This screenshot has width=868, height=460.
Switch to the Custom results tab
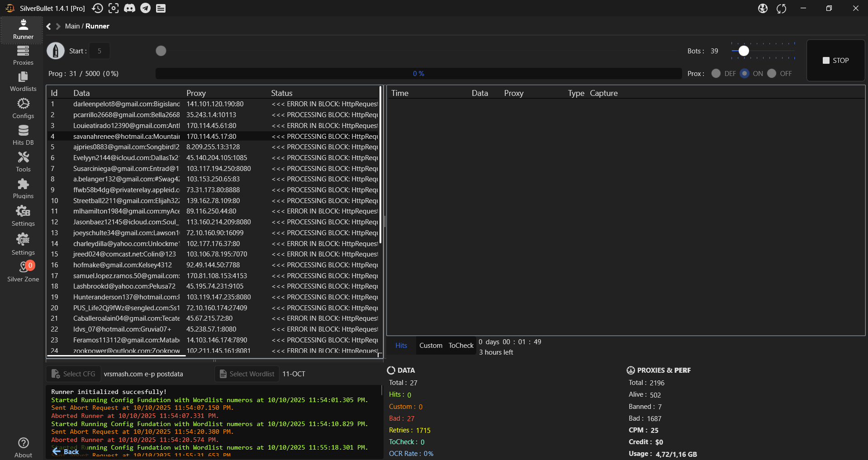(431, 346)
